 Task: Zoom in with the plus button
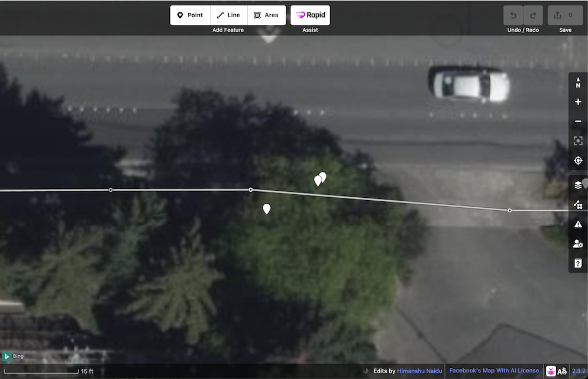[578, 102]
